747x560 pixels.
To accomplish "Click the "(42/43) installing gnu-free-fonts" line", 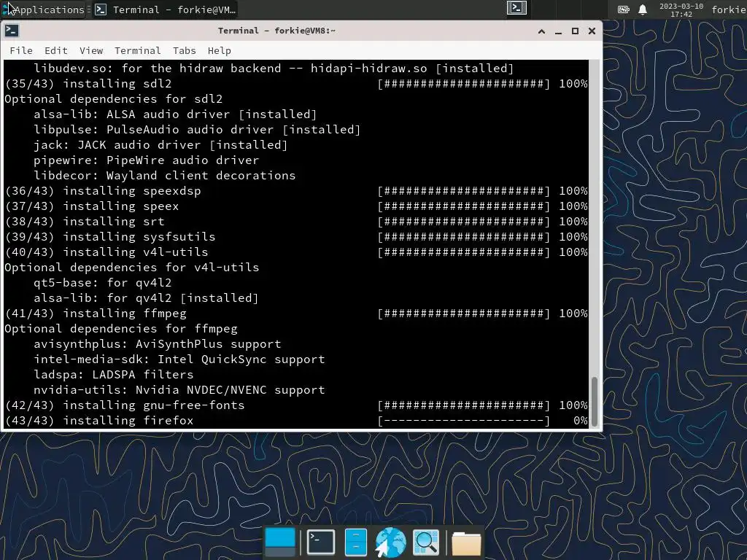I will (x=125, y=405).
